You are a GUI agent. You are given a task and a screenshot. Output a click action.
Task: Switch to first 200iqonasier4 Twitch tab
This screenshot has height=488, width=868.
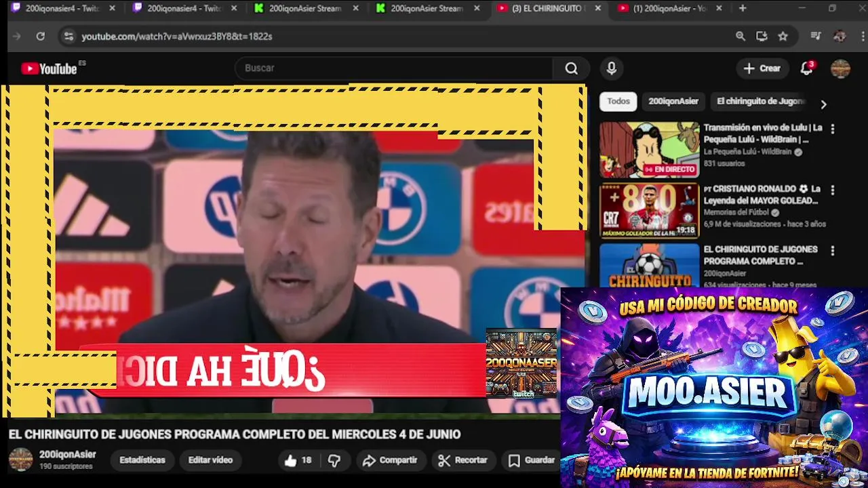[x=60, y=8]
